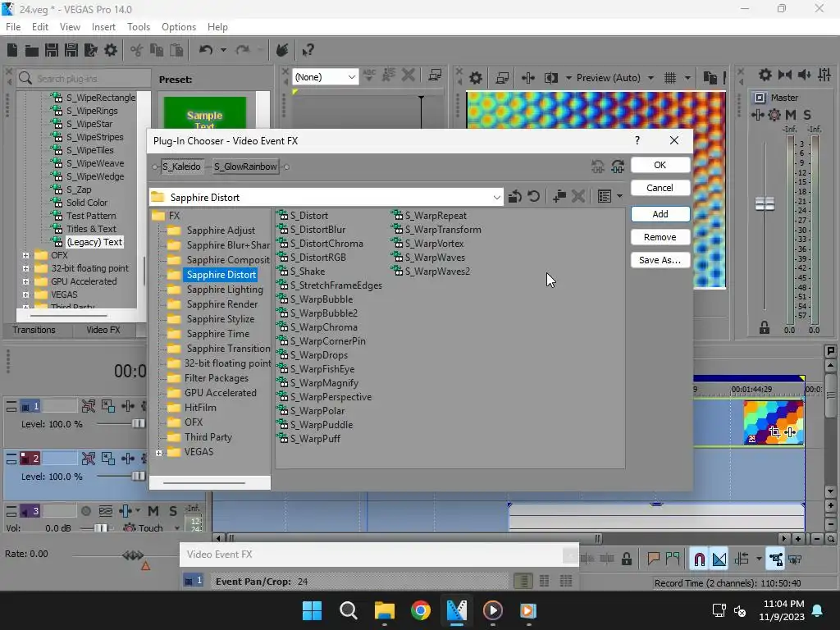Open the What's This Help icon

pyautogui.click(x=308, y=50)
